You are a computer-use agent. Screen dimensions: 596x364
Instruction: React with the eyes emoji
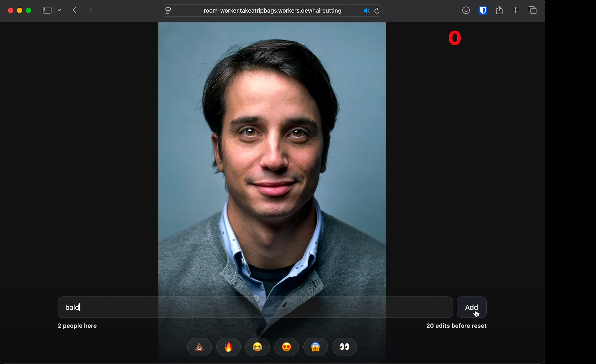[x=344, y=347]
